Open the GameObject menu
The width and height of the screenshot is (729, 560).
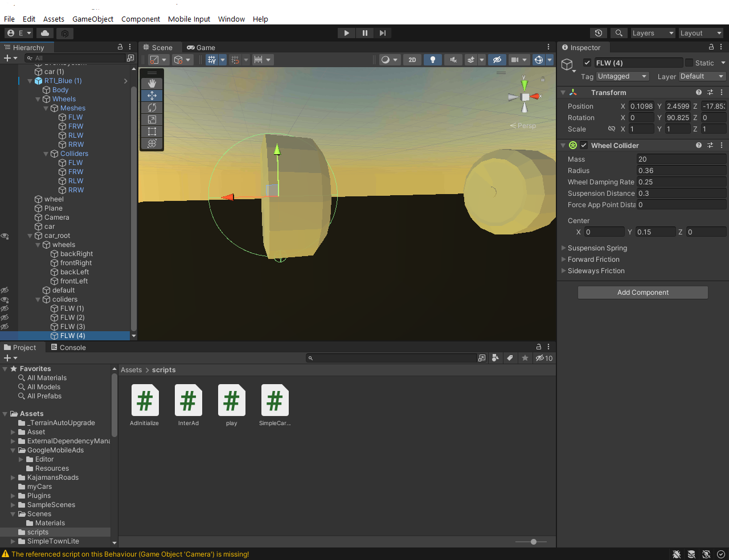(93, 19)
